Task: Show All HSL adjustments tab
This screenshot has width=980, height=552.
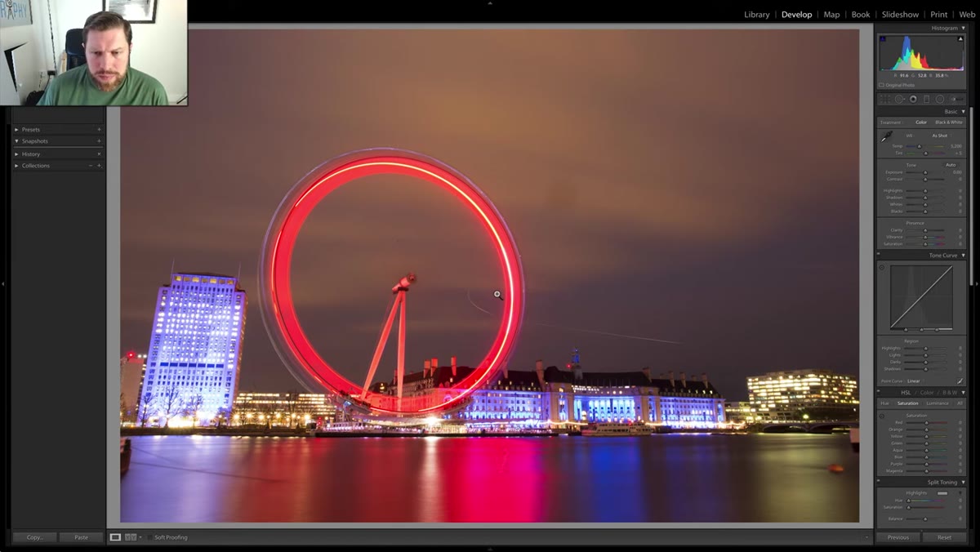Action: tap(959, 403)
